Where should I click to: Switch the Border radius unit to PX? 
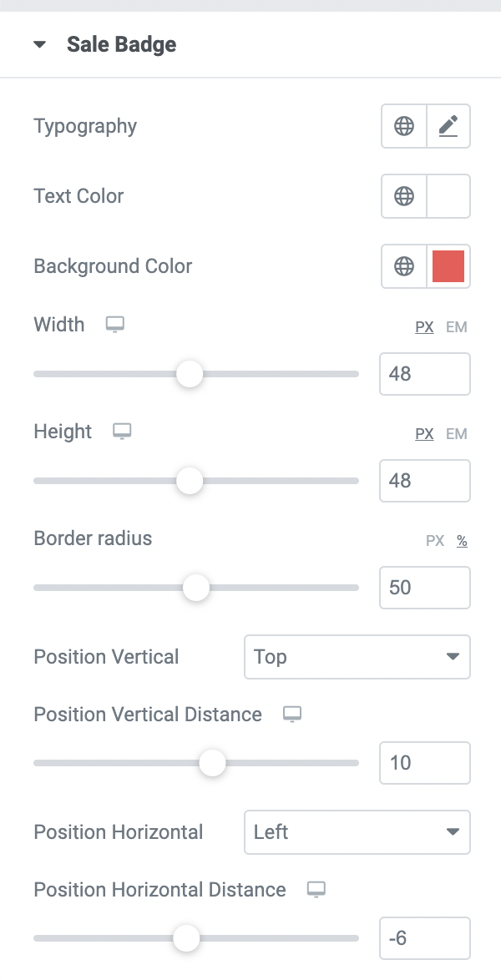tap(435, 541)
